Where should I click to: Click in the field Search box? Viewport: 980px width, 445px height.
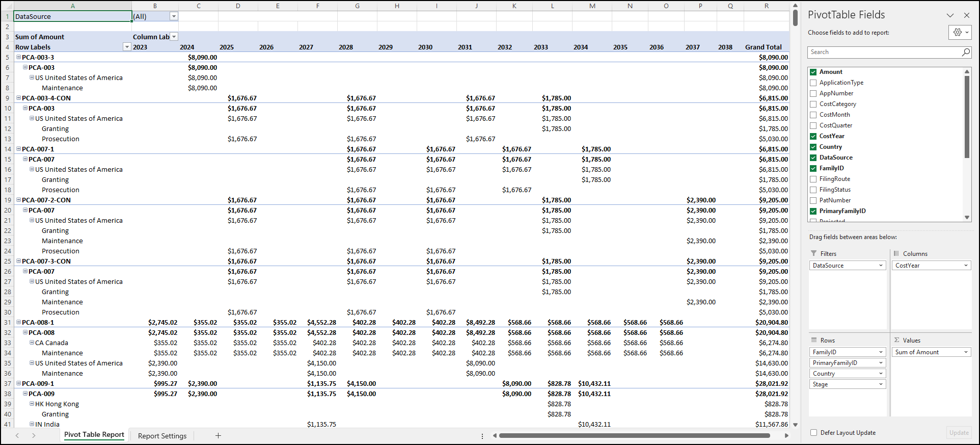click(x=884, y=52)
